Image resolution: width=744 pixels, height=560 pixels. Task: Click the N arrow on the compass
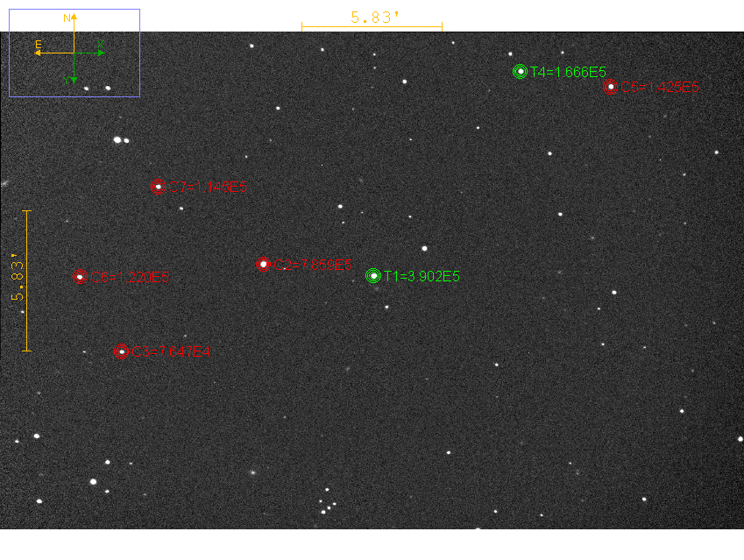click(x=74, y=18)
